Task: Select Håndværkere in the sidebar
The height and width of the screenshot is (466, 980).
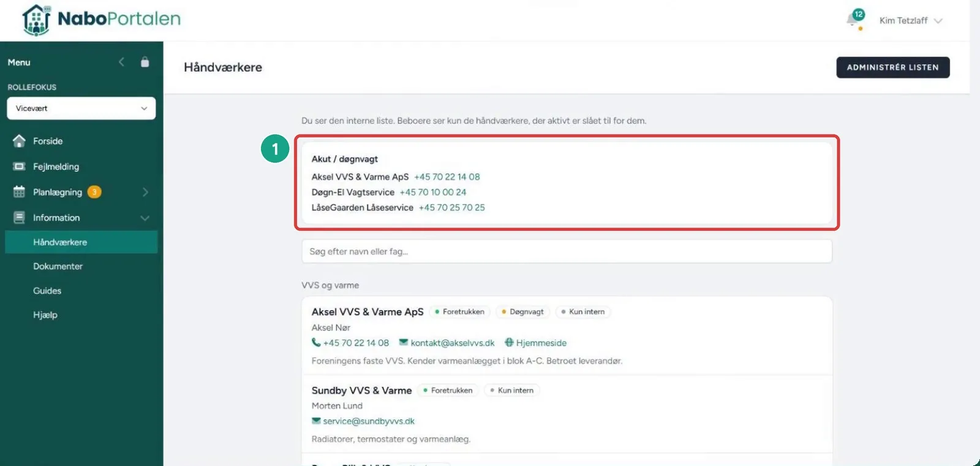Action: tap(81, 242)
